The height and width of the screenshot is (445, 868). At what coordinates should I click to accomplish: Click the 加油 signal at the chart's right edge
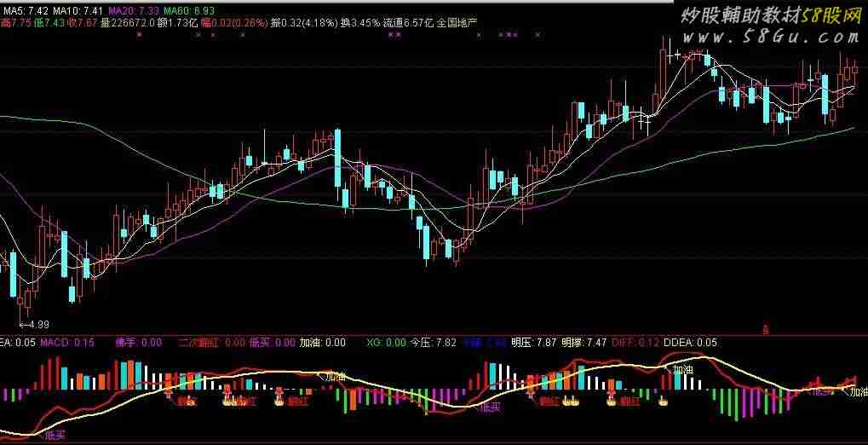859,392
